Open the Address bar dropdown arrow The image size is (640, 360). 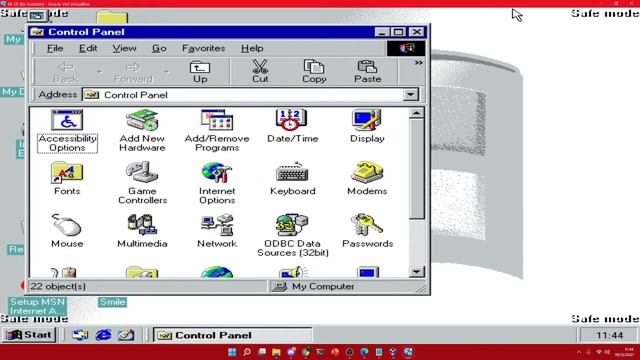(x=411, y=95)
